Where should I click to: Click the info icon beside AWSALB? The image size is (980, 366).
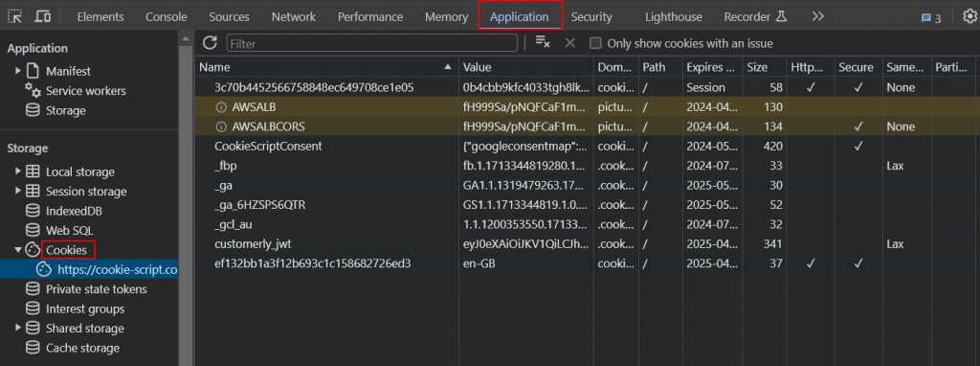[220, 107]
